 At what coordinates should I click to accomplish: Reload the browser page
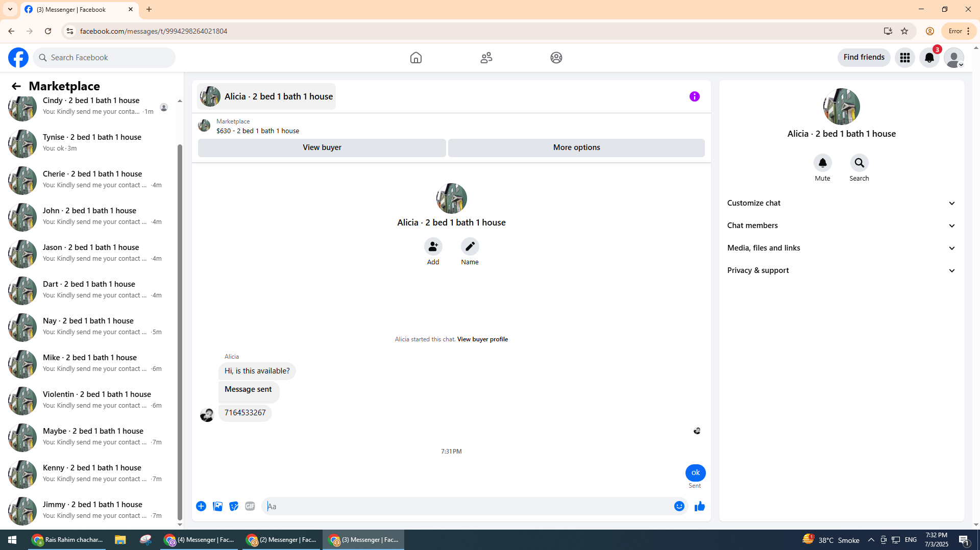[x=48, y=31]
